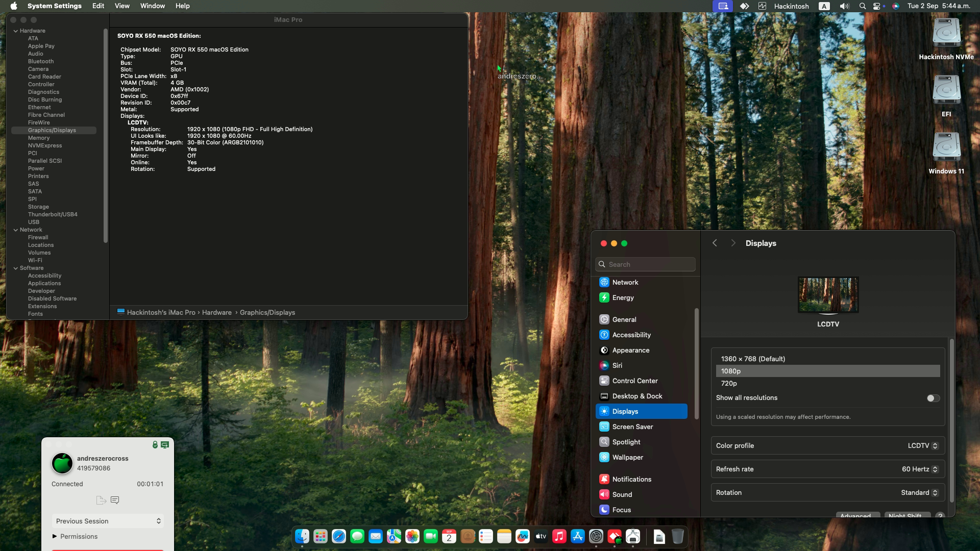Viewport: 980px width, 551px height.
Task: Expand the Permissions section in AnyDesk
Action: point(55,536)
